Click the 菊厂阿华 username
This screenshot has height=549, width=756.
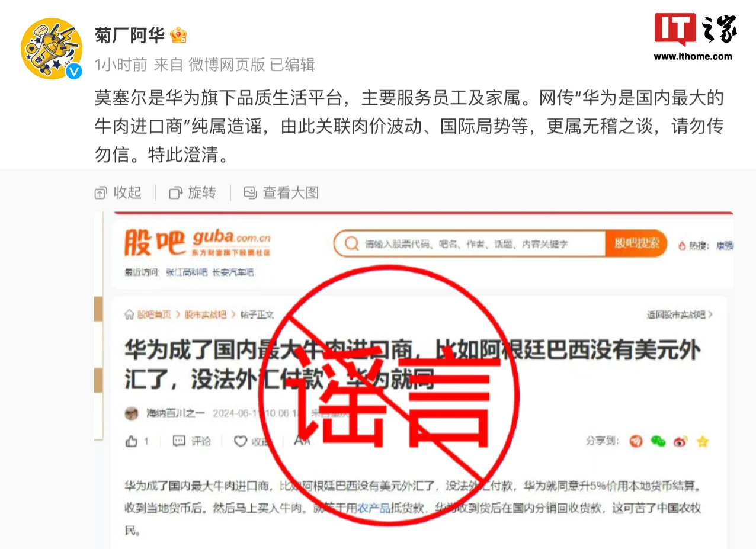130,36
